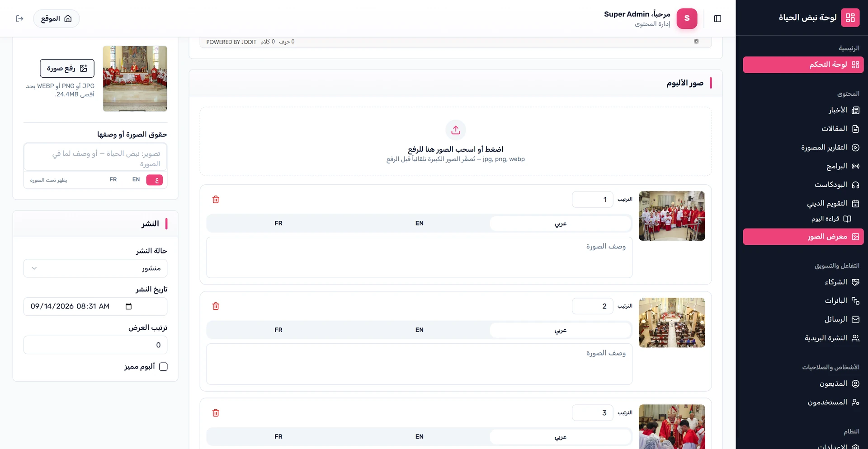Click the ترتيب العرض input field
This screenshot has width=868, height=449.
click(x=95, y=345)
